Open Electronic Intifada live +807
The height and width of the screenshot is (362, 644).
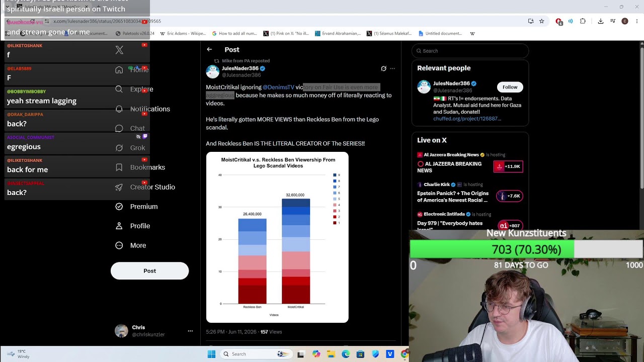510,226
